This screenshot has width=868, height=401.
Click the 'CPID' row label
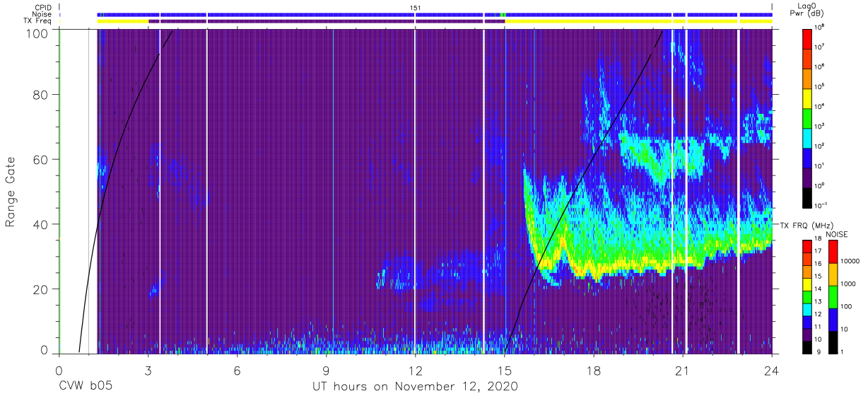click(42, 7)
